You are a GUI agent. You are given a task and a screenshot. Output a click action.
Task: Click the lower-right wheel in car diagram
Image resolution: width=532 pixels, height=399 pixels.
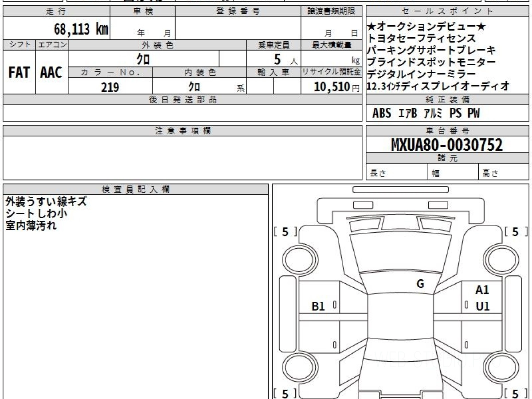pyautogui.click(x=501, y=368)
